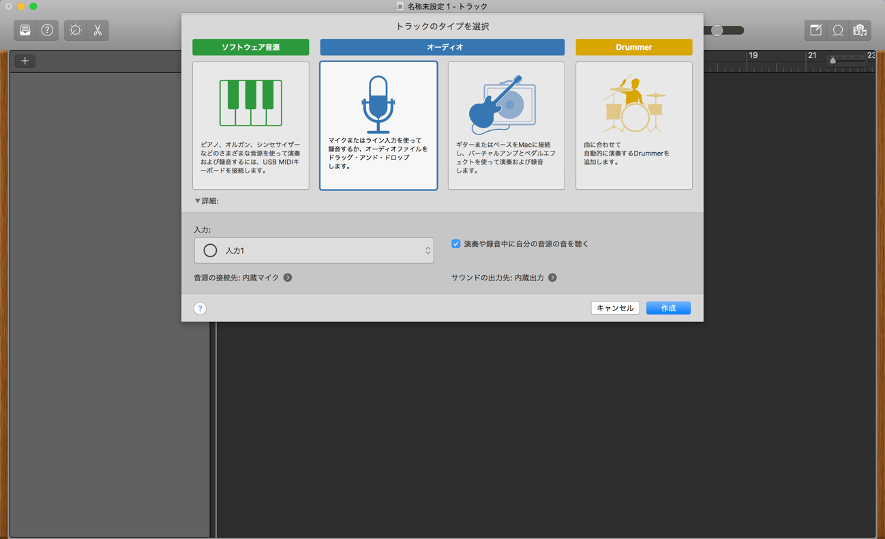Open the Note Pad icon
This screenshot has width=885, height=539.
coord(816,30)
